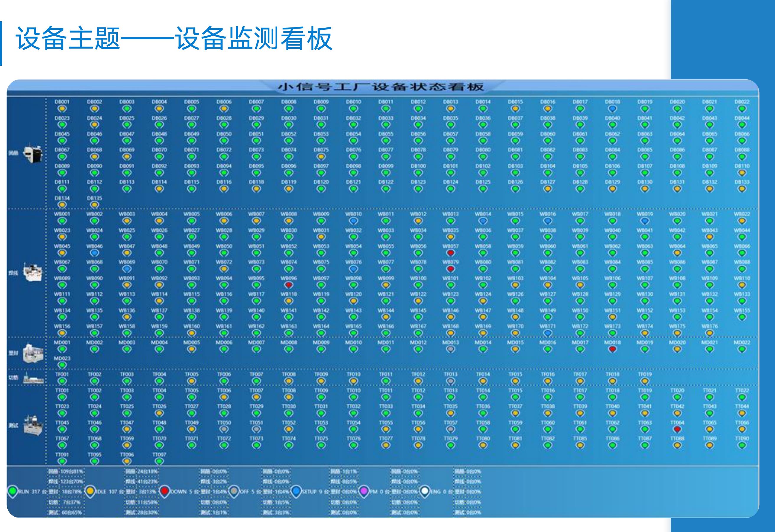Click the white ENG legend marker
Viewport: 775px width, 532px height.
click(x=425, y=491)
